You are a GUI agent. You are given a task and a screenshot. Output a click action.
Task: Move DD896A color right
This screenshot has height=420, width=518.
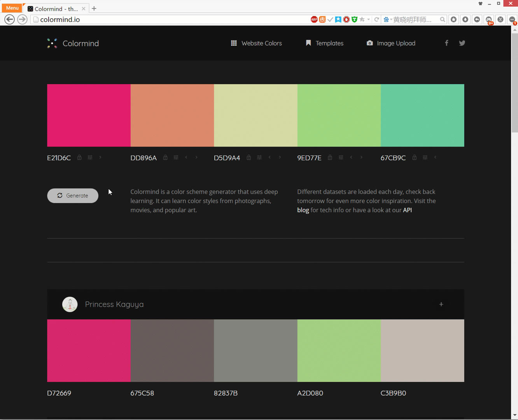click(196, 157)
